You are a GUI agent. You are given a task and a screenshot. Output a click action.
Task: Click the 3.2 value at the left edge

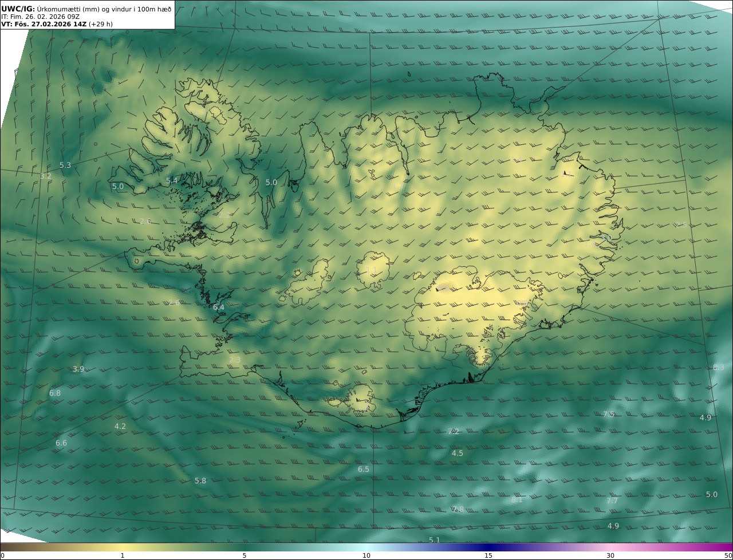[x=46, y=176]
